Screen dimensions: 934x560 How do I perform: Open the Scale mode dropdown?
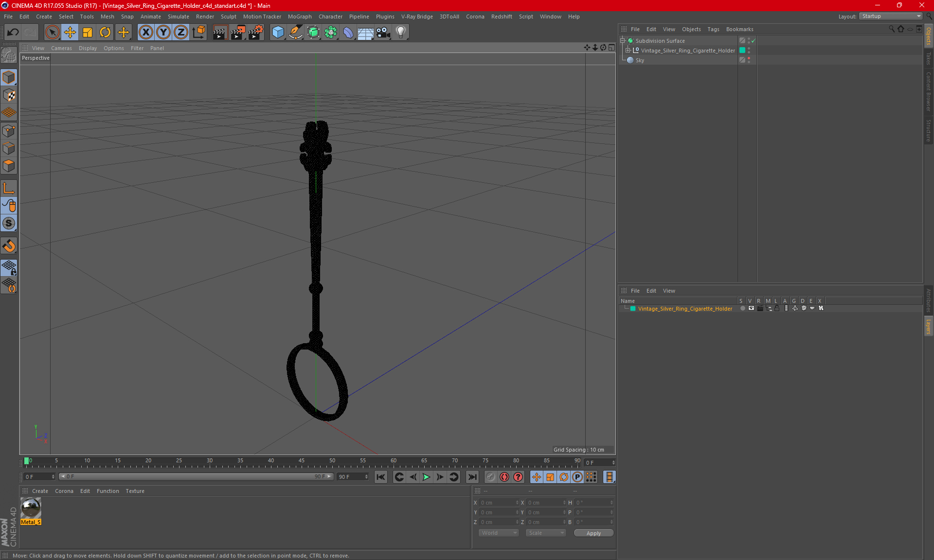coord(546,533)
